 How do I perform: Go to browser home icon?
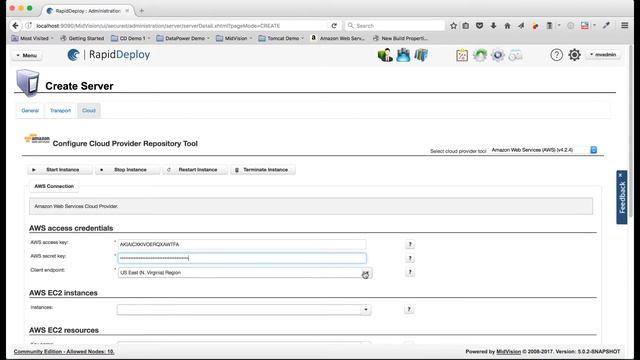point(507,26)
